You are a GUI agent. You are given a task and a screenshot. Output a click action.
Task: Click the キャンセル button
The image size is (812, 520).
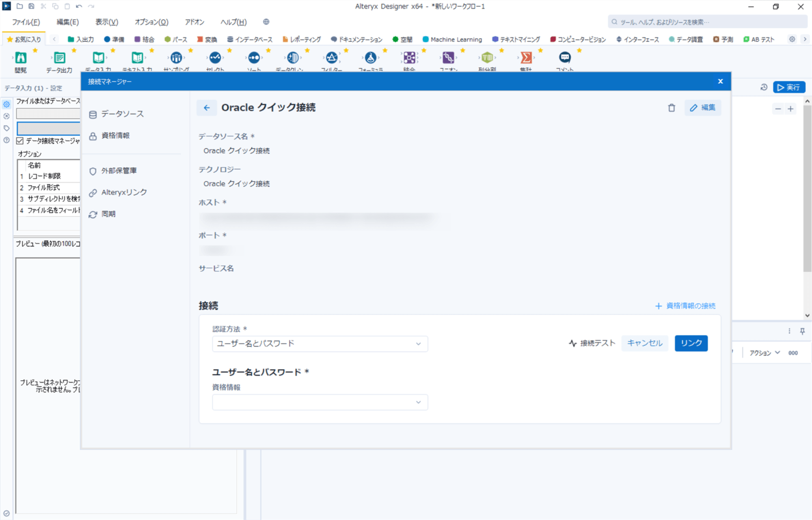(x=645, y=343)
